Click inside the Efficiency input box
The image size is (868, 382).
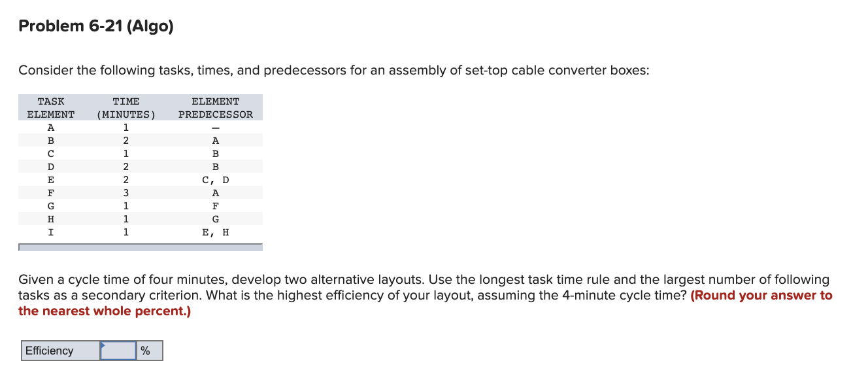coord(118,351)
